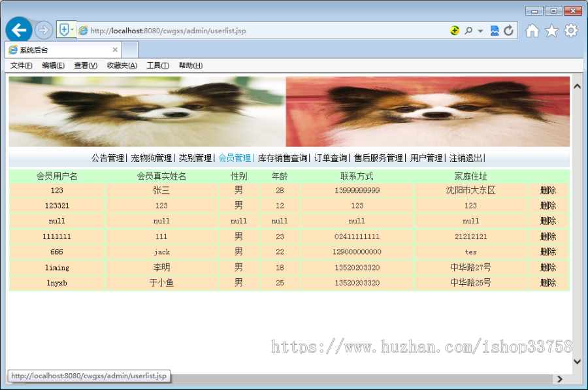588x390 pixels.
Task: Go to 用户管理 navigation link
Action: point(427,158)
